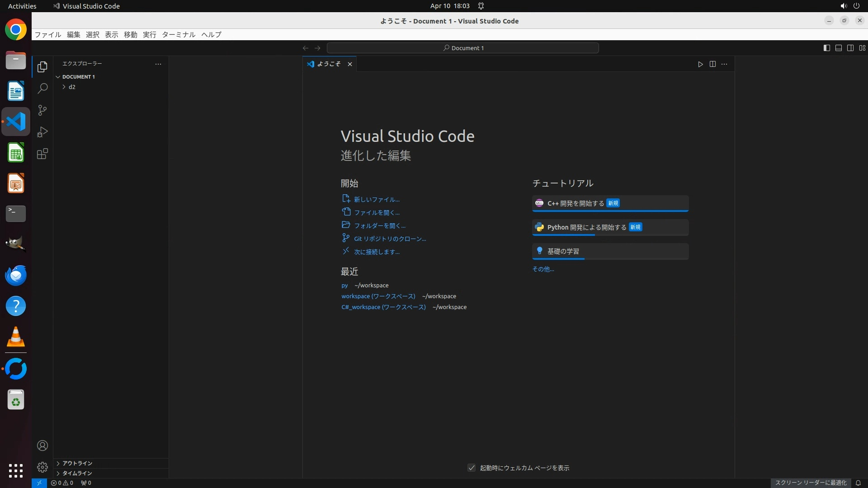Open the Extensions view
Viewport: 868px width, 488px height.
42,154
